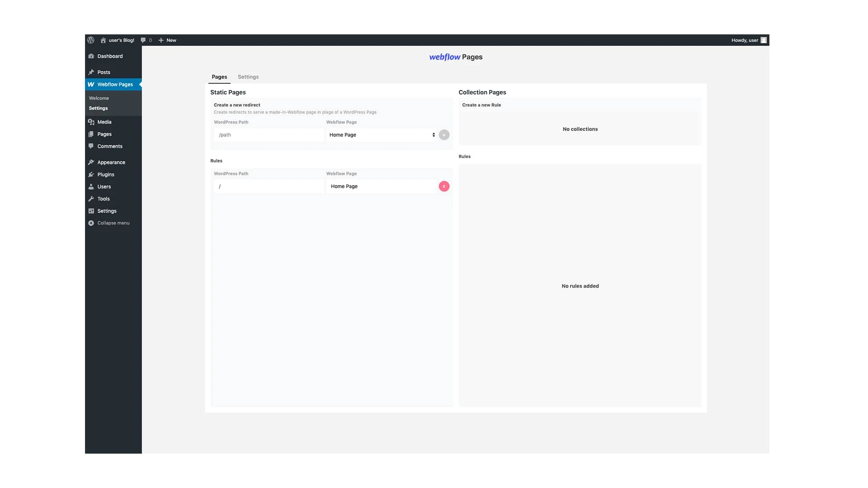This screenshot has width=868, height=488.
Task: Open the WordPress Settings sidebar menu
Action: tap(113, 211)
